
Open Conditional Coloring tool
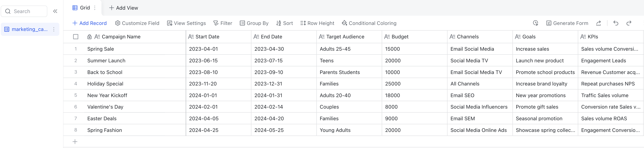369,23
